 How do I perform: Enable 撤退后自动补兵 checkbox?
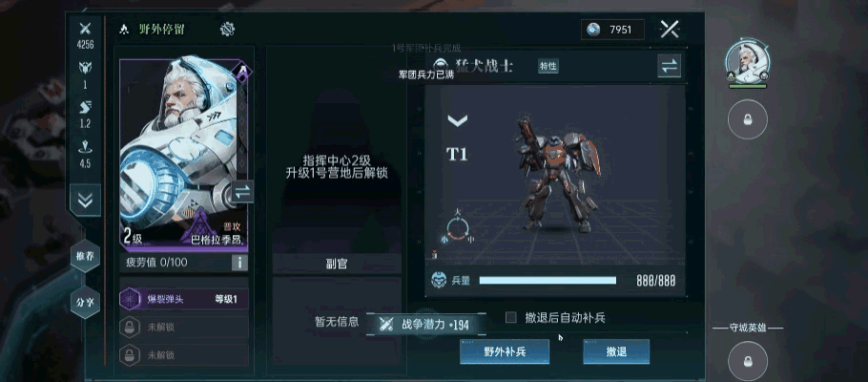click(x=511, y=317)
